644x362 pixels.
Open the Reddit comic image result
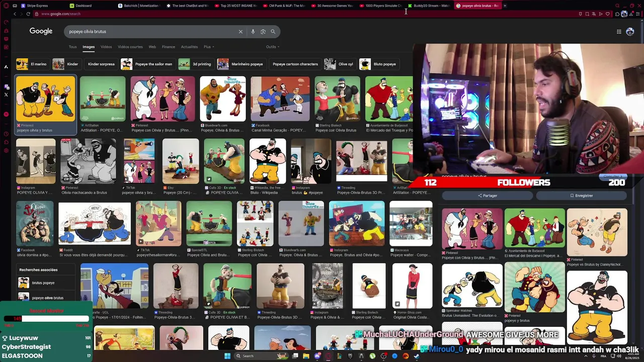(x=94, y=223)
